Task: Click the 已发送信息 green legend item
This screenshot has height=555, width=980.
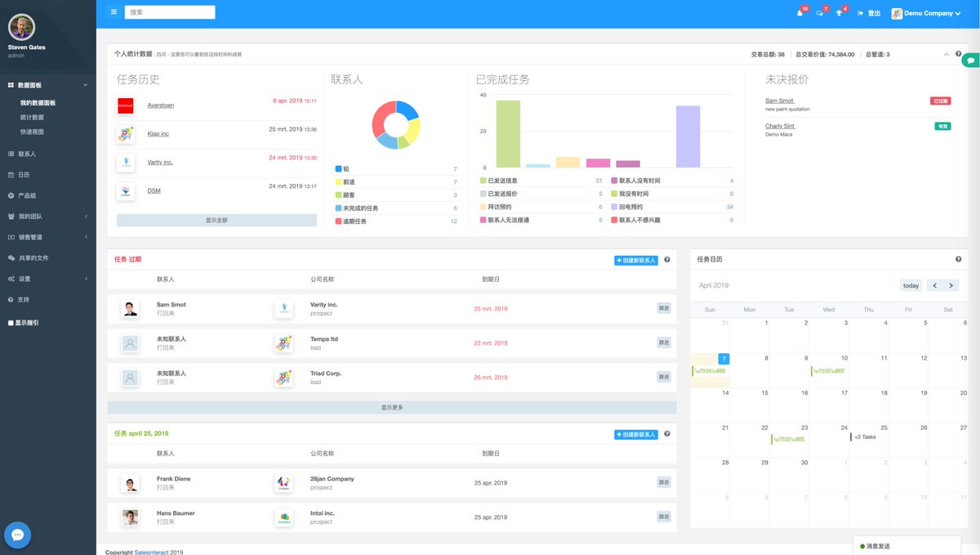Action: [499, 181]
